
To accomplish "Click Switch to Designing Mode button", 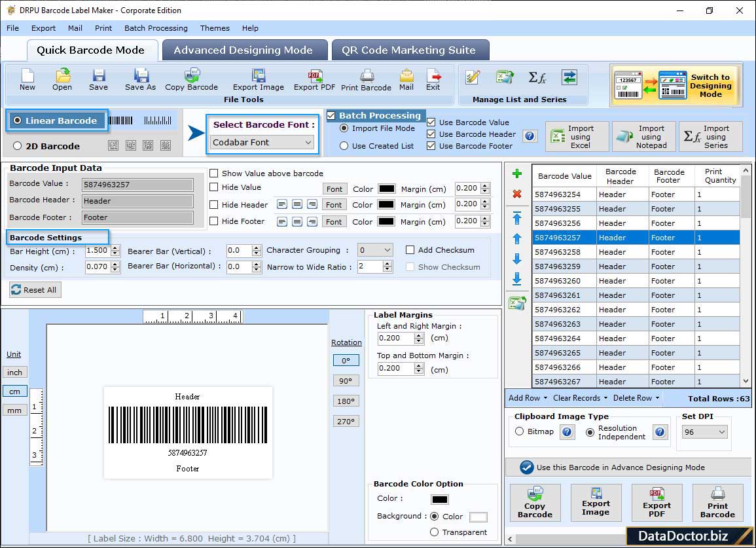I will coord(675,86).
